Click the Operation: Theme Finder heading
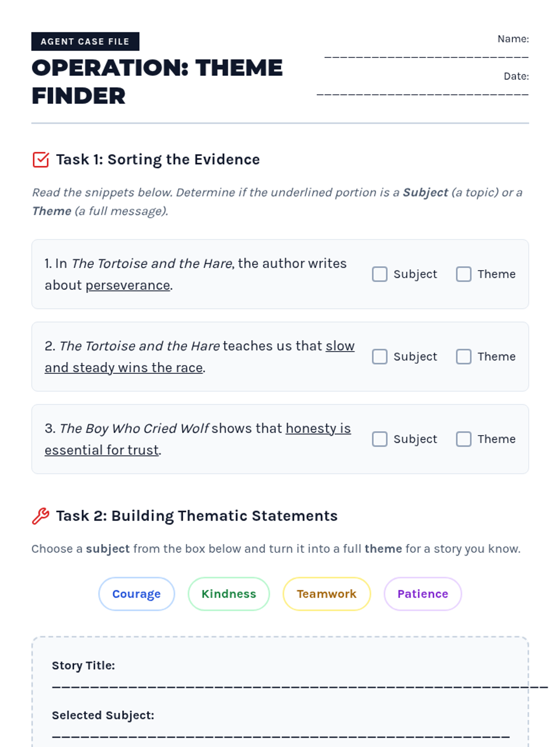 coord(157,82)
